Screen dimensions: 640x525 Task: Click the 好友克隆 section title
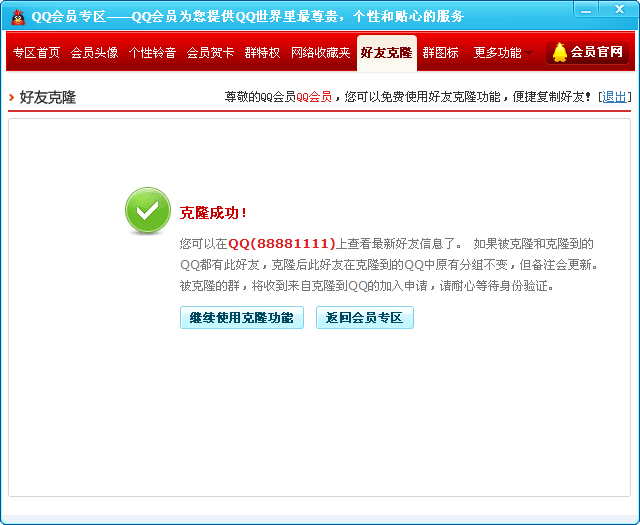point(48,97)
